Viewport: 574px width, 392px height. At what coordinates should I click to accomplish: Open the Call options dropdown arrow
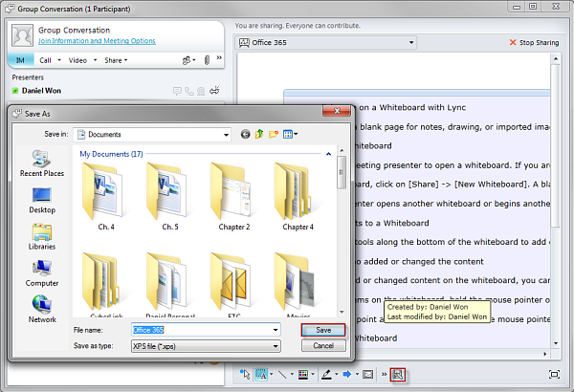pos(59,60)
